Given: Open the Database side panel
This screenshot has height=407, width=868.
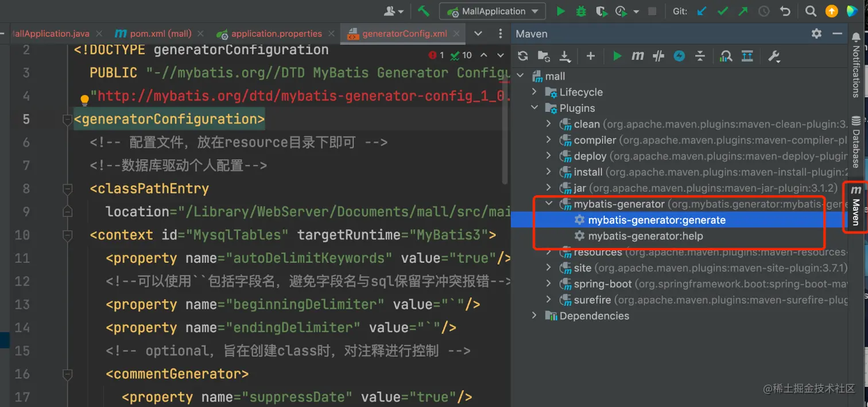Looking at the screenshot, I should (856, 141).
